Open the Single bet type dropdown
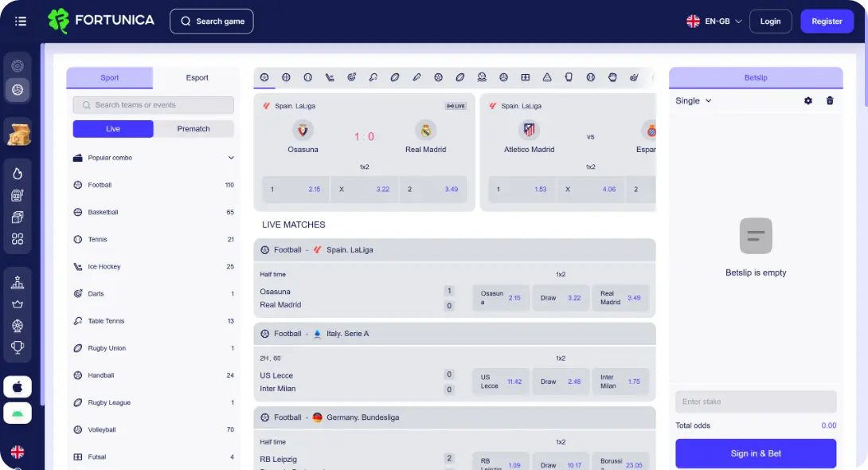This screenshot has height=470, width=868. (693, 100)
